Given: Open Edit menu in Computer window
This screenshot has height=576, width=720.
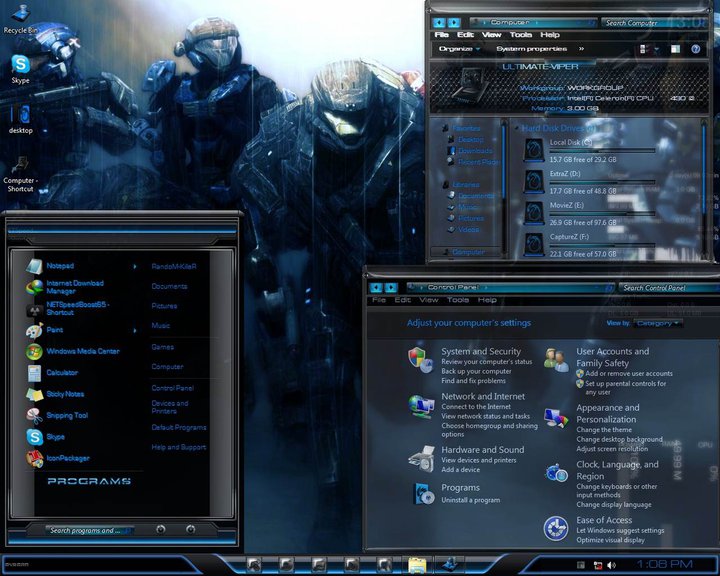Looking at the screenshot, I should click(x=465, y=35).
